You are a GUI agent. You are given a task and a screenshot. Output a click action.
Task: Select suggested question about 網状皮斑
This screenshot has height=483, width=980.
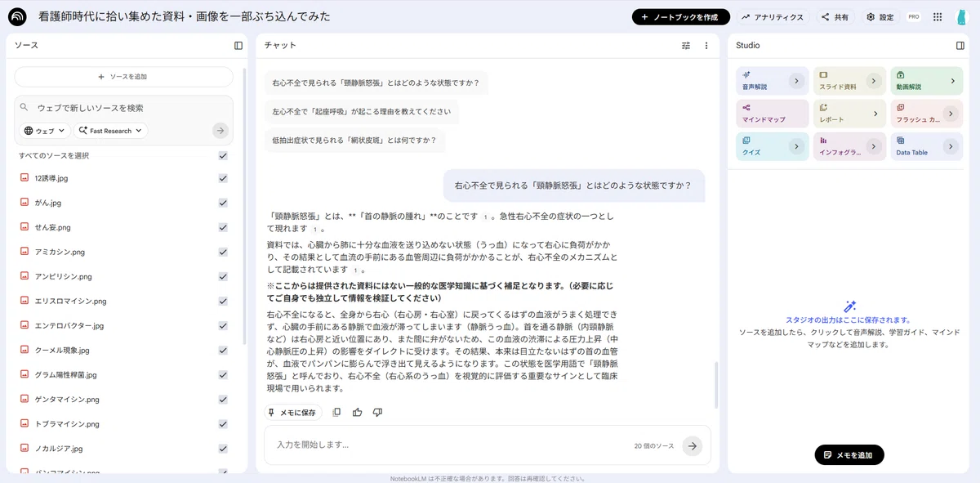tap(354, 140)
